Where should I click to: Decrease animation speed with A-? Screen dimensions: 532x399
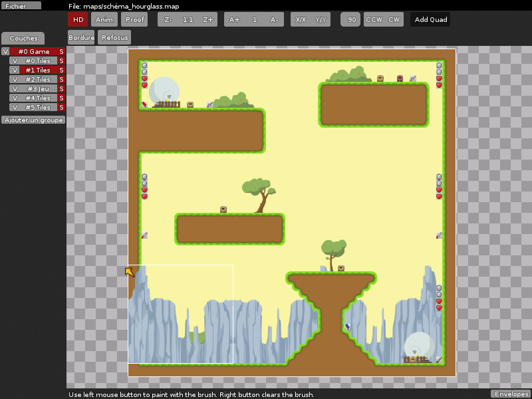point(274,20)
